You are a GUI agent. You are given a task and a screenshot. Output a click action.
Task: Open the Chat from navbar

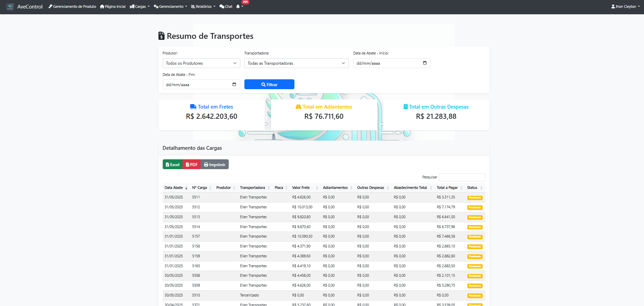(226, 7)
